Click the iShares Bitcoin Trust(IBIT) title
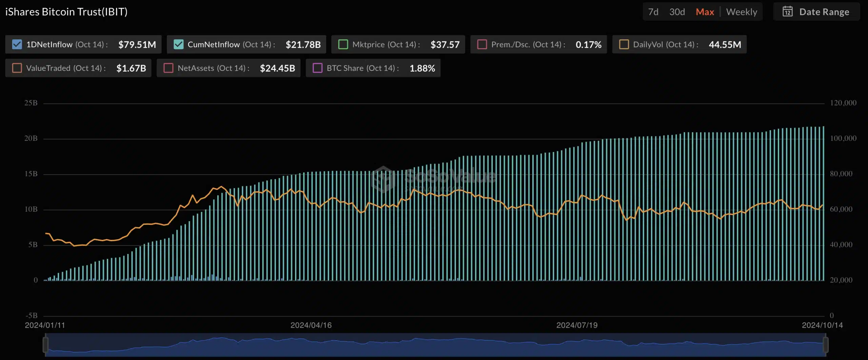 (66, 12)
